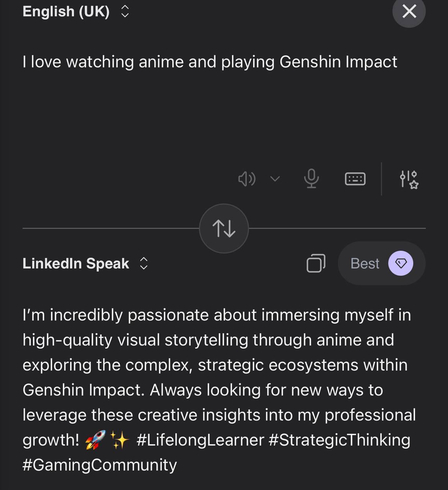Click the chevrons beside English (UK)
The height and width of the screenshot is (490, 448).
tap(125, 11)
